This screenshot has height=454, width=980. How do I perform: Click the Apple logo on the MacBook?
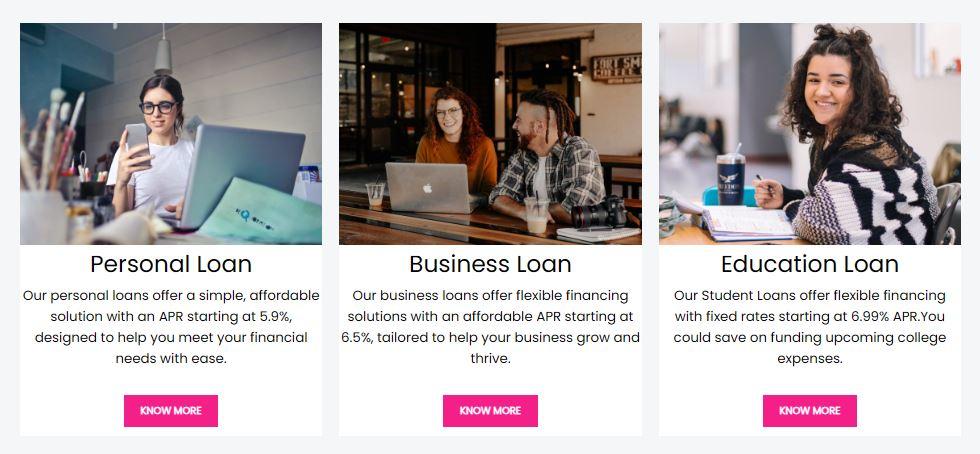coord(427,188)
